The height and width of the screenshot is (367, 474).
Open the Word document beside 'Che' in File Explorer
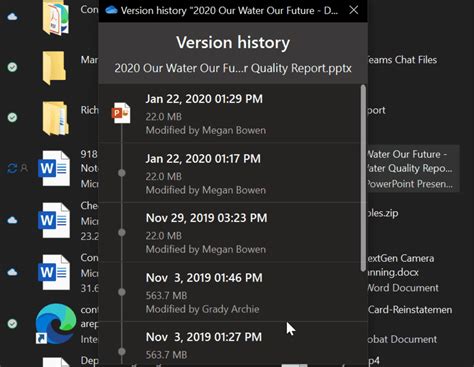[x=54, y=220]
